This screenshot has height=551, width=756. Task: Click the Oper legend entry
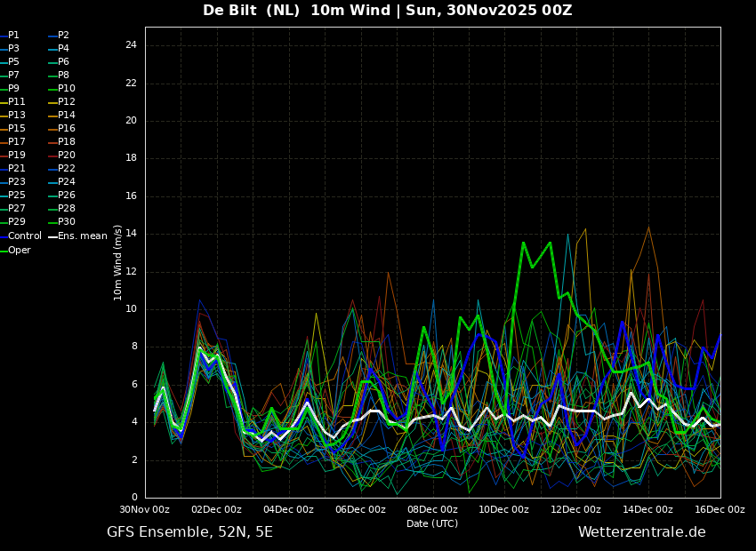coord(20,251)
